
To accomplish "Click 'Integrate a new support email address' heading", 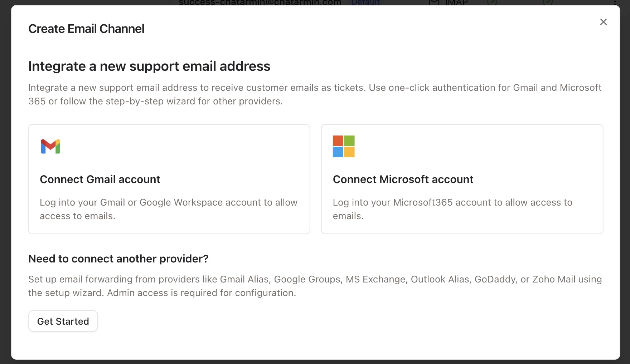I will pyautogui.click(x=149, y=66).
